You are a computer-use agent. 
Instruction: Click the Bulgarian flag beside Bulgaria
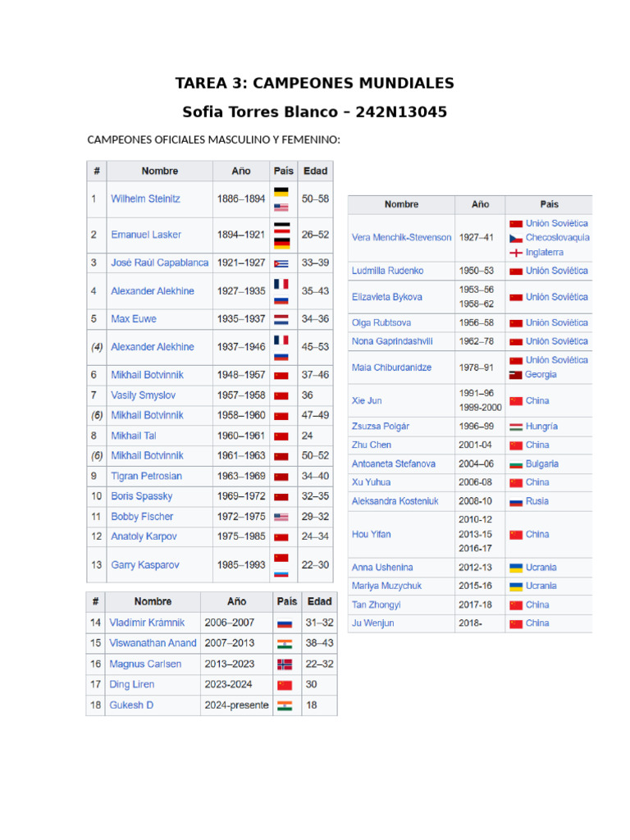tap(516, 464)
